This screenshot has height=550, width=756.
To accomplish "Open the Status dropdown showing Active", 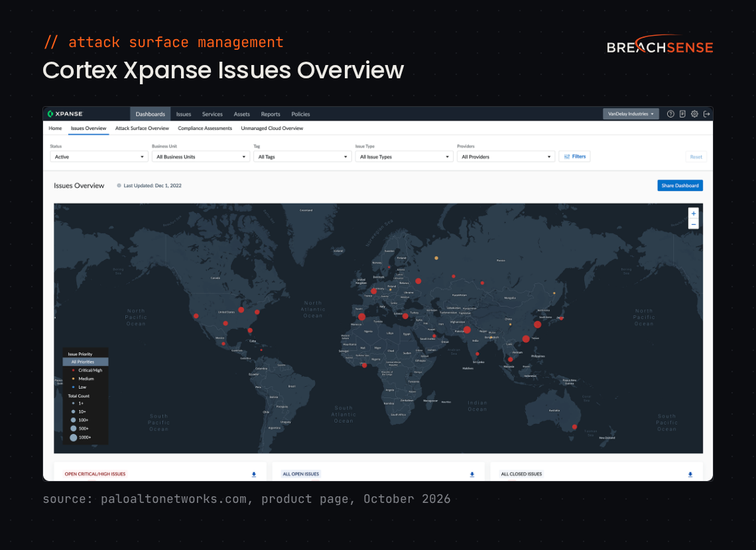I will click(x=99, y=157).
